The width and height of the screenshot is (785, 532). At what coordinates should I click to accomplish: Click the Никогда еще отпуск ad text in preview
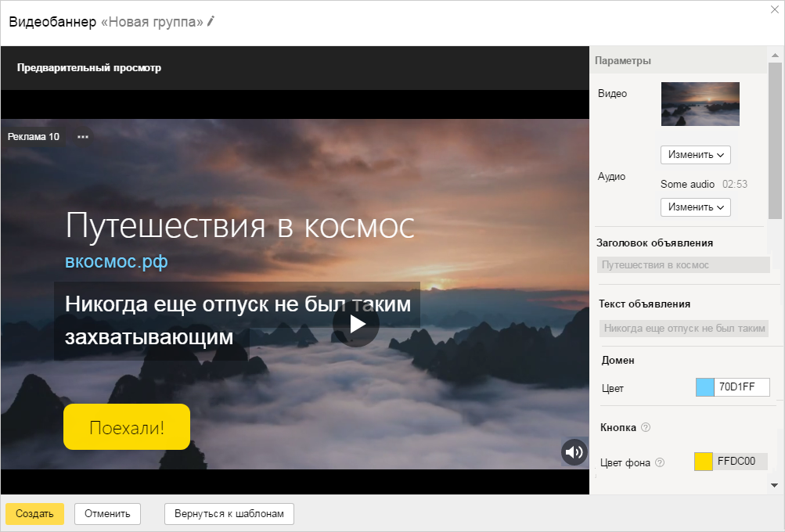(238, 320)
